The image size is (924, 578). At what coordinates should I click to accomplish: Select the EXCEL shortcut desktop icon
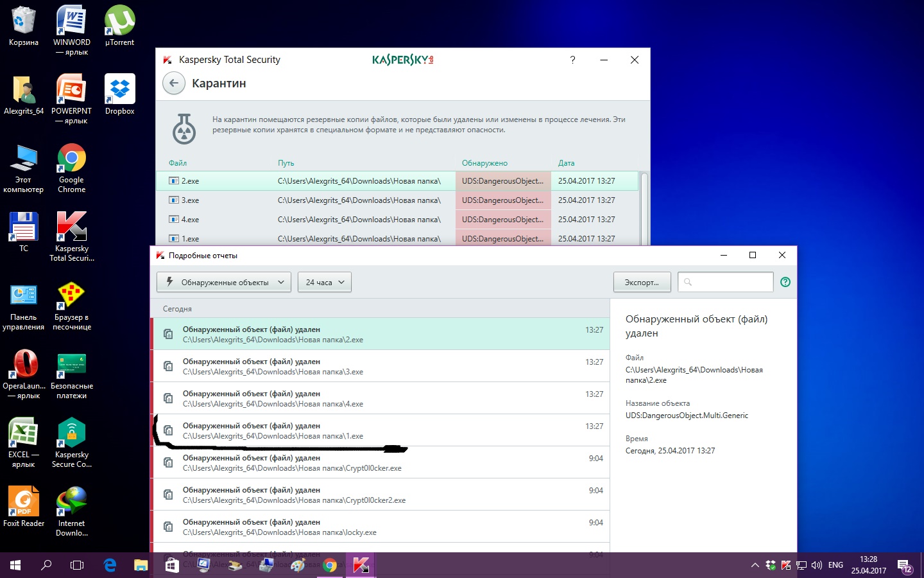(x=24, y=443)
